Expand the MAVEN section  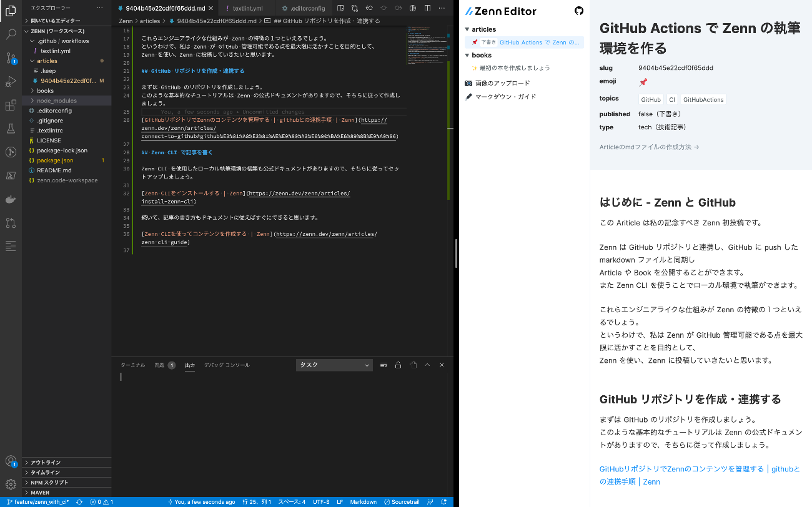point(67,492)
